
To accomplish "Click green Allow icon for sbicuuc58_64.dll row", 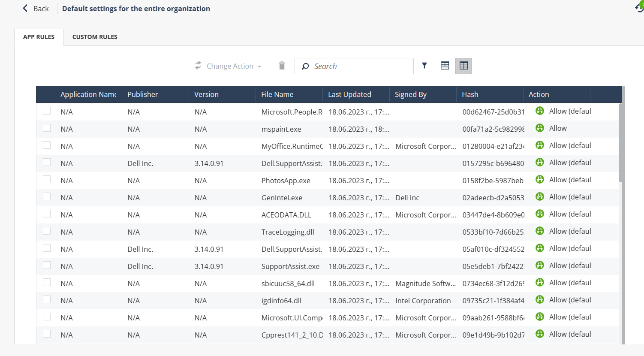I will tap(540, 282).
